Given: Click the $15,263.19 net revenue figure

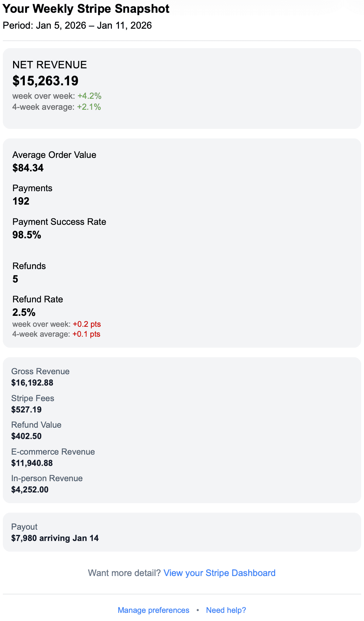Looking at the screenshot, I should pyautogui.click(x=45, y=81).
